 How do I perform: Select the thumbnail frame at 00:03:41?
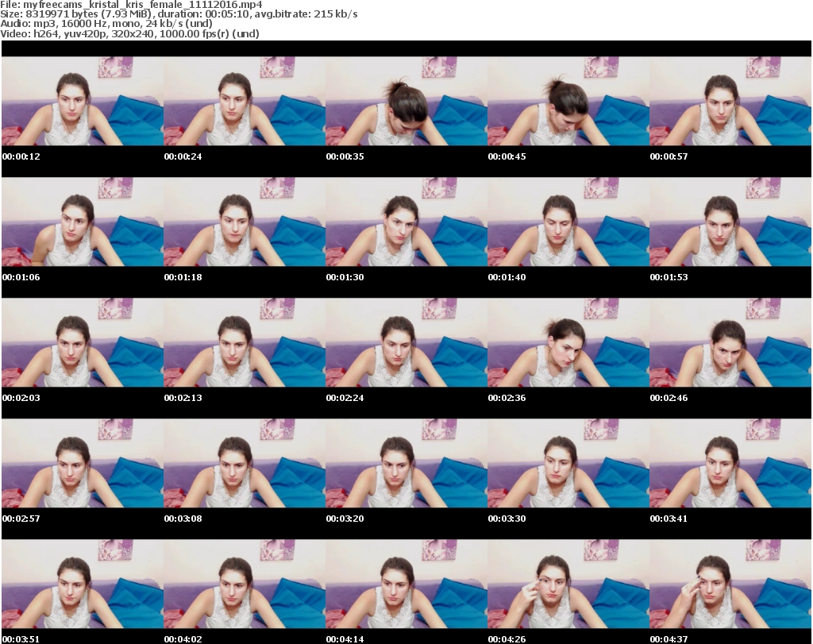pyautogui.click(x=730, y=464)
